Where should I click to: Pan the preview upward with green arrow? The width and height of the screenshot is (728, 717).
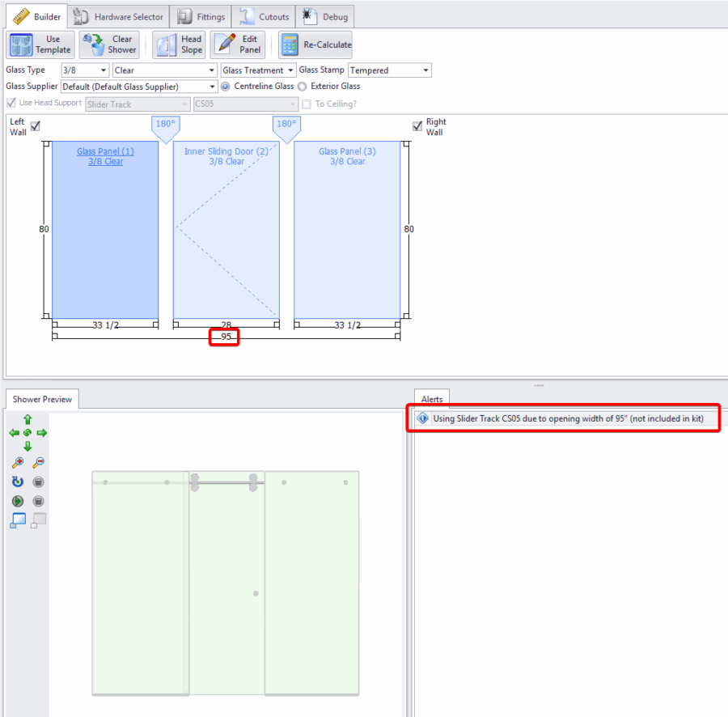tap(28, 420)
